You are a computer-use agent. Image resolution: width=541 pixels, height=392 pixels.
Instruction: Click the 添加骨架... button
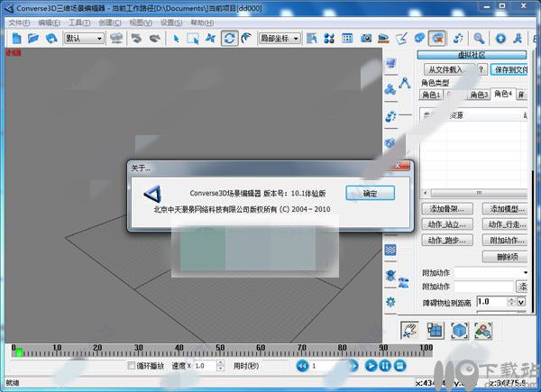coord(447,208)
